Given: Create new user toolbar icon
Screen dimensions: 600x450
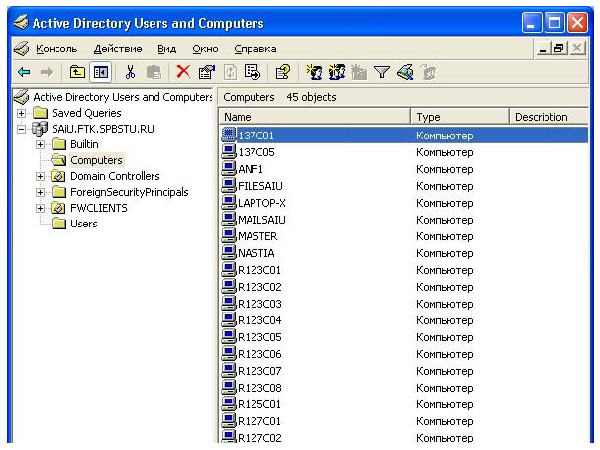Looking at the screenshot, I should pos(314,72).
